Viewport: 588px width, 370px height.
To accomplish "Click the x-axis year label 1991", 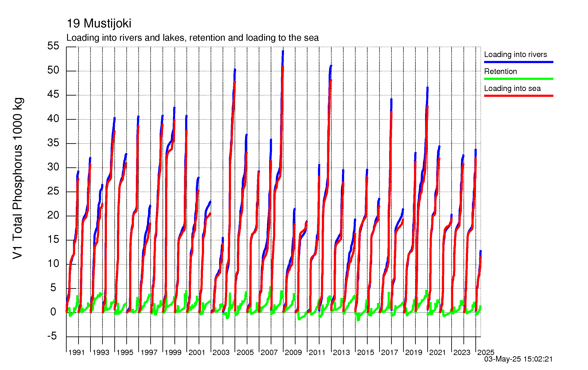I will [76, 353].
